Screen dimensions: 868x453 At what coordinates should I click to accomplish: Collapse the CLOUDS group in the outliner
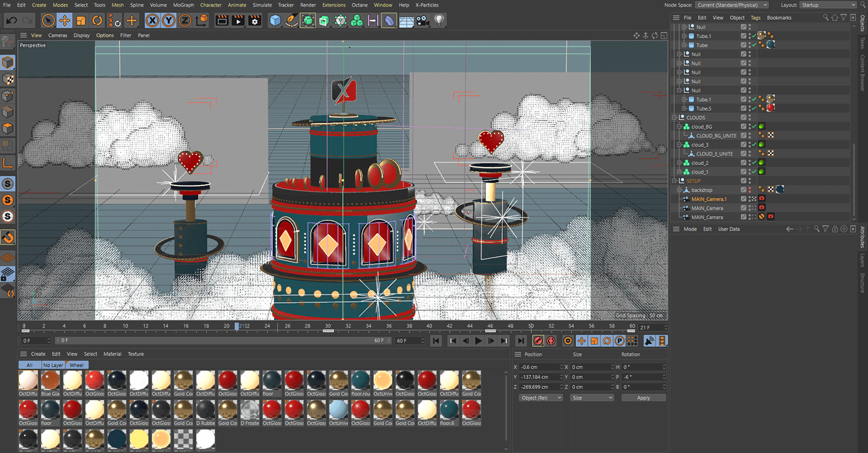pos(675,118)
